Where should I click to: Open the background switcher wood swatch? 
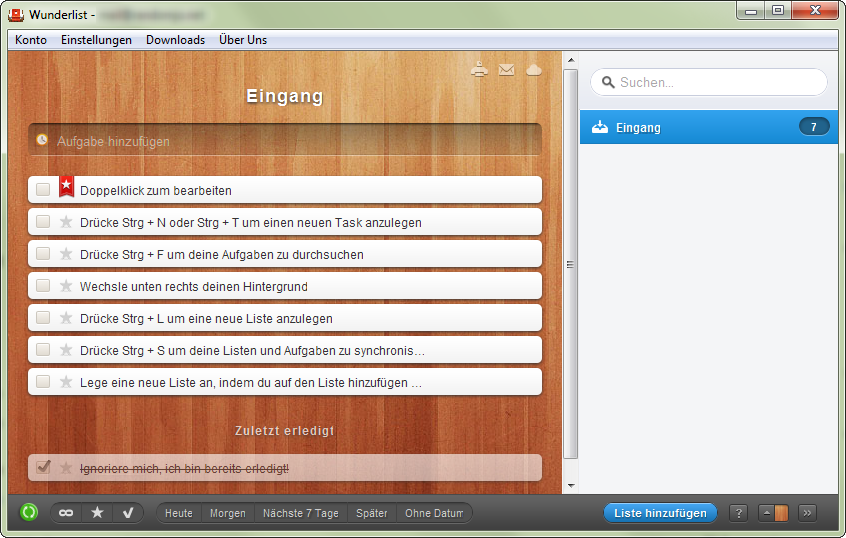click(x=773, y=513)
